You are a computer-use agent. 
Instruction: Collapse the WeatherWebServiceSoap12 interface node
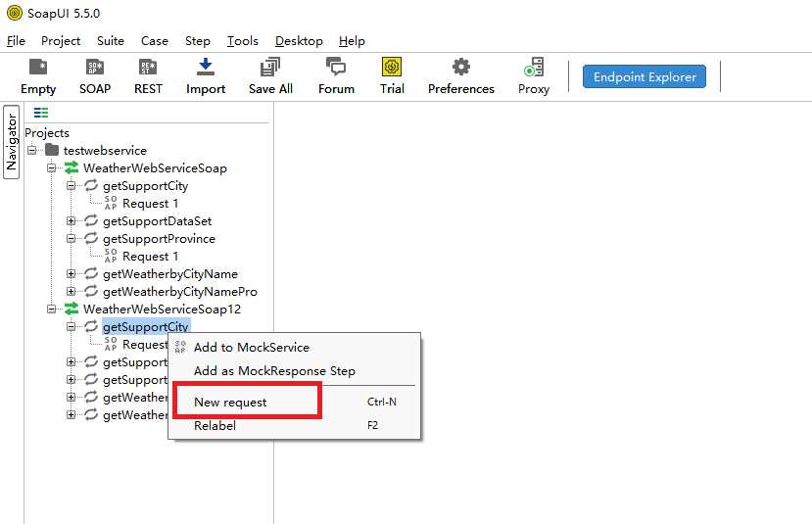click(52, 309)
